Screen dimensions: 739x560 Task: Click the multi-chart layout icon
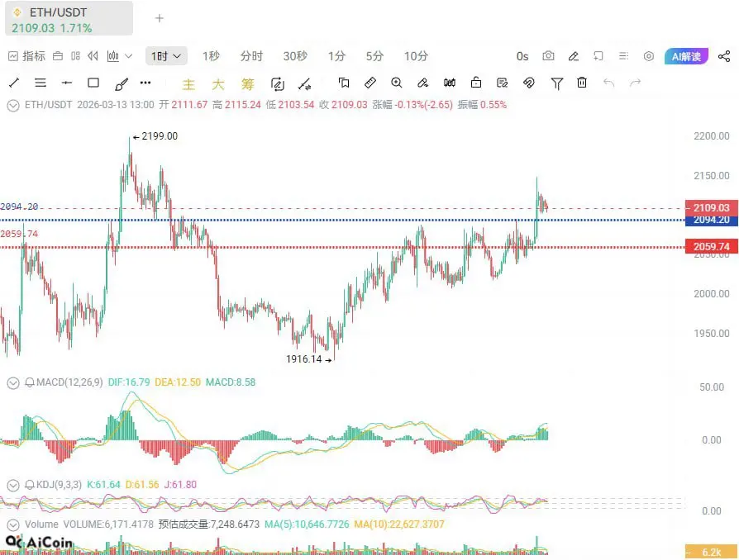[75, 56]
